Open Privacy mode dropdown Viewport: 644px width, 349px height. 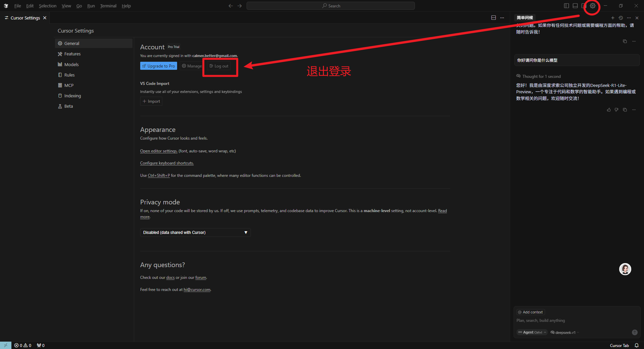195,233
